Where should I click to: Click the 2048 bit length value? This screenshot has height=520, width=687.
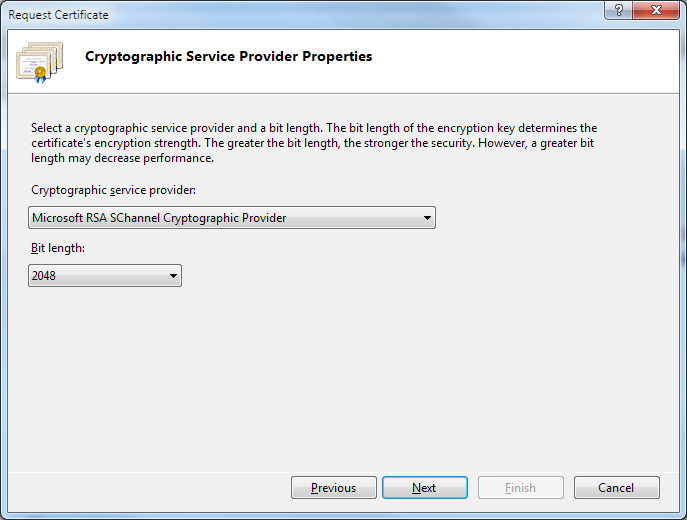(x=45, y=275)
